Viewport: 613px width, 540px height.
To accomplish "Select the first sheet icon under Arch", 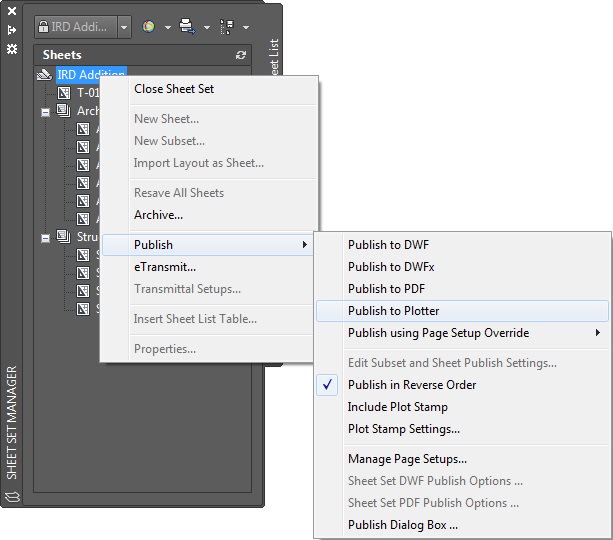I will [x=83, y=129].
